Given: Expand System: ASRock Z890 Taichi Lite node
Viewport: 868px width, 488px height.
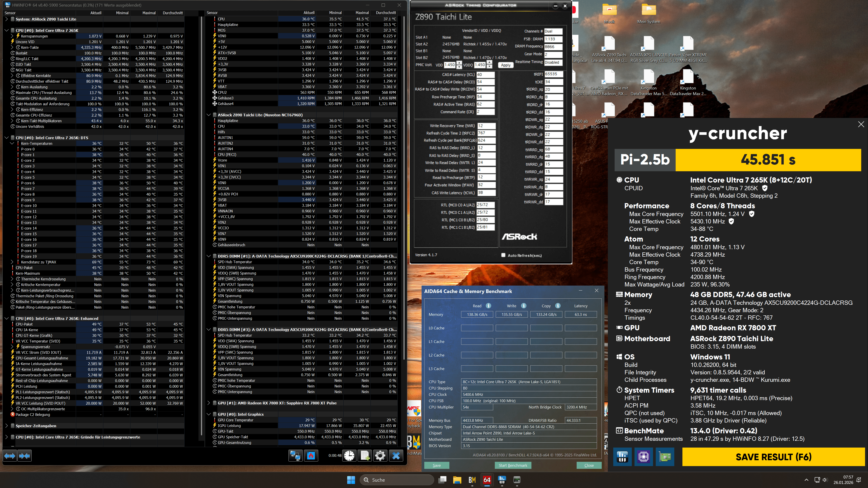Looking at the screenshot, I should click(x=6, y=19).
